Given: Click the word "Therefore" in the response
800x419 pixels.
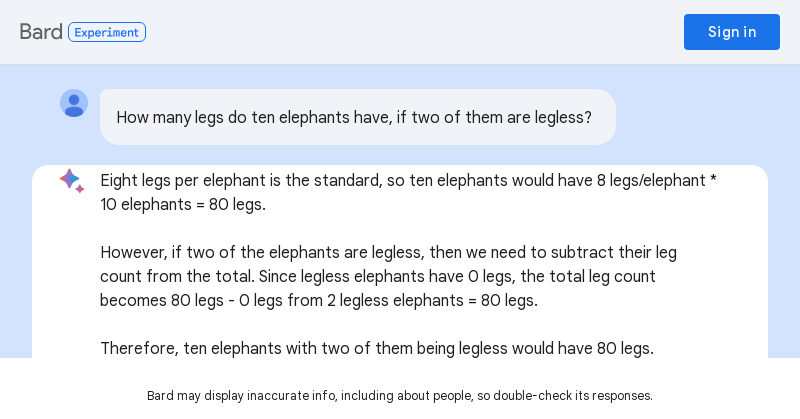Looking at the screenshot, I should point(138,349).
